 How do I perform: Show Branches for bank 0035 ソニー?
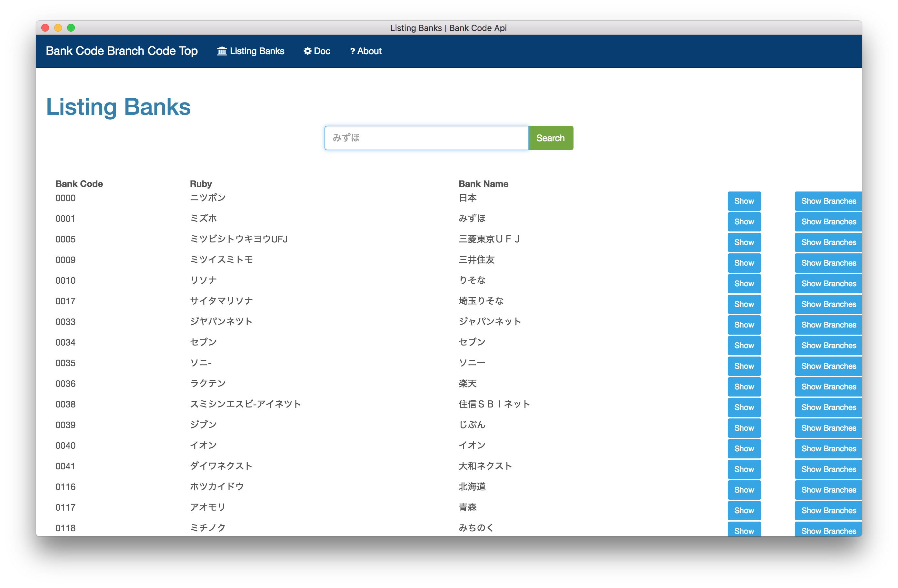828,366
